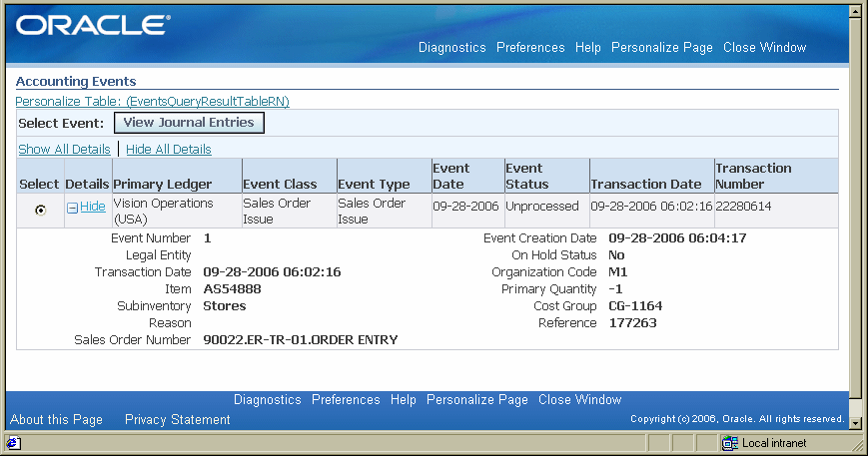Viewport: 868px width, 456px height.
Task: Click the Accounting Events heading
Action: click(76, 81)
